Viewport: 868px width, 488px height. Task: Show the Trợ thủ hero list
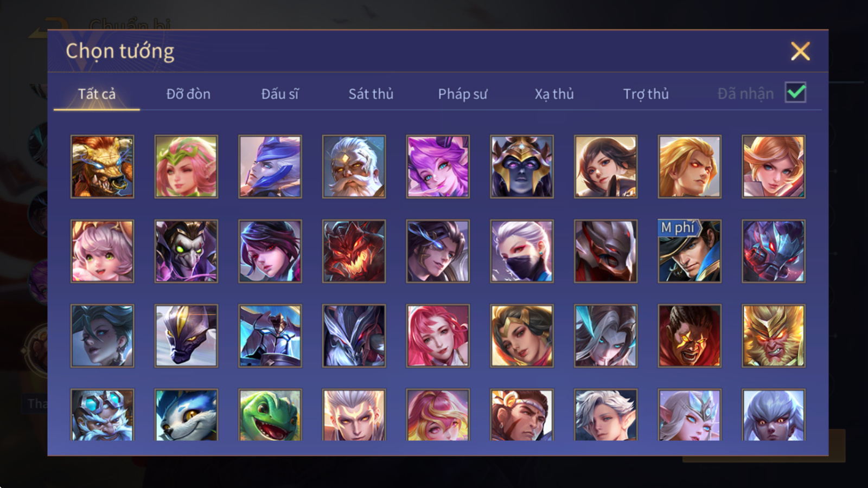646,94
